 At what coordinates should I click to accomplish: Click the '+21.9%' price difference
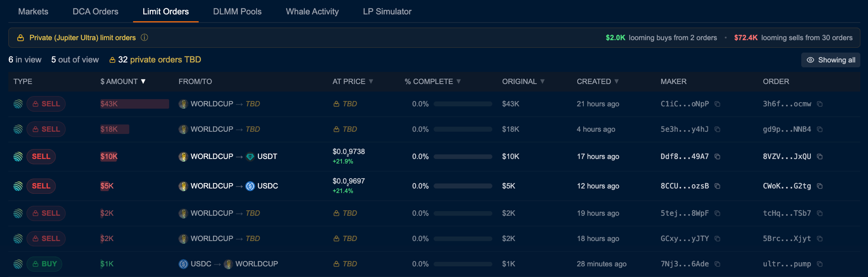pyautogui.click(x=343, y=161)
